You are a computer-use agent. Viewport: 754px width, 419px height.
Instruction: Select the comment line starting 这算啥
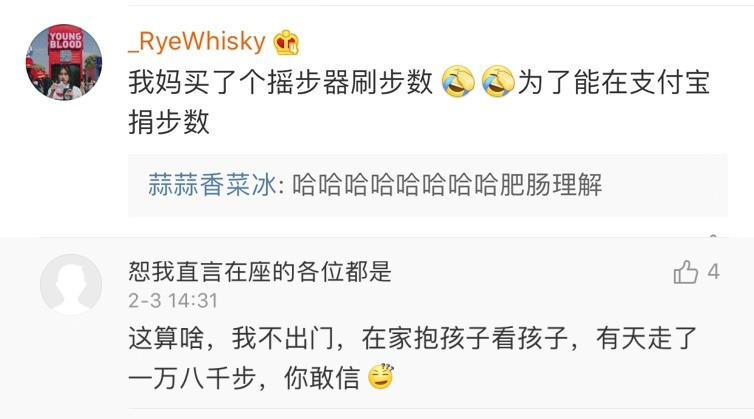(x=413, y=338)
